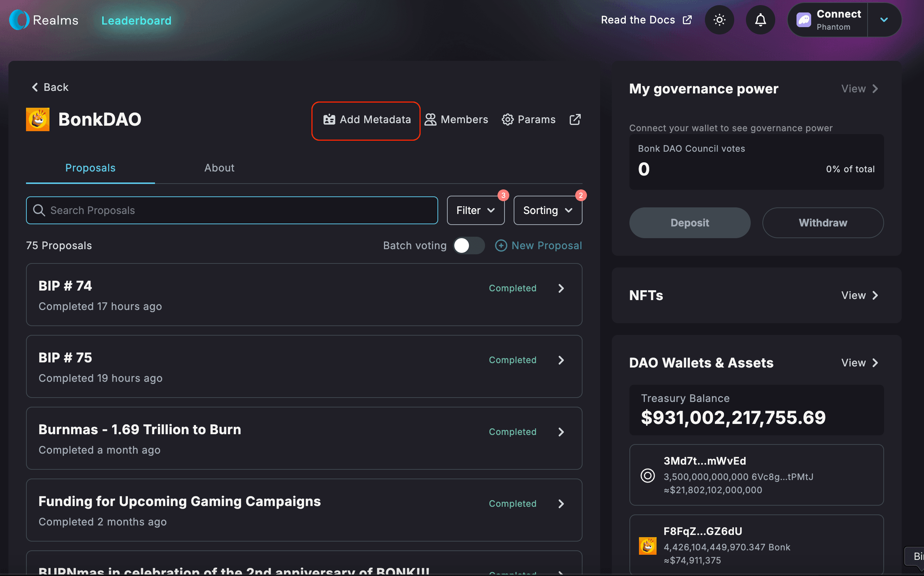Open the Members list
Image resolution: width=924 pixels, height=576 pixels.
click(456, 119)
